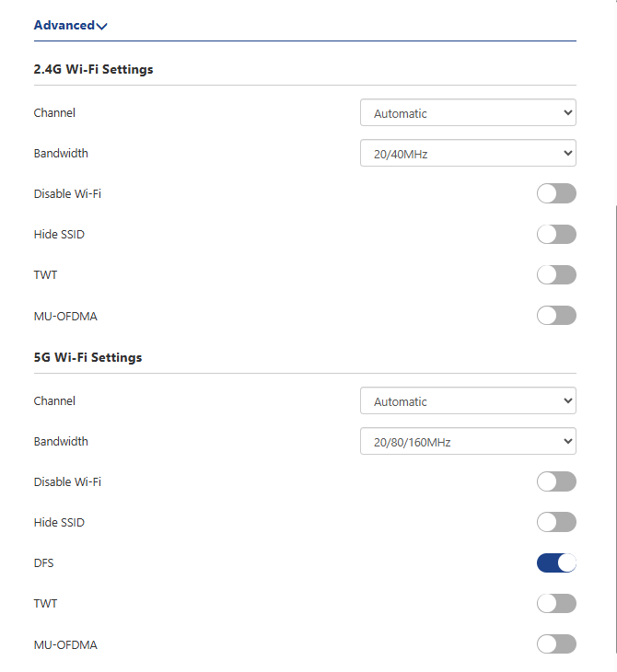Enable MU-OFDMA in 2.4G settings

[556, 316]
